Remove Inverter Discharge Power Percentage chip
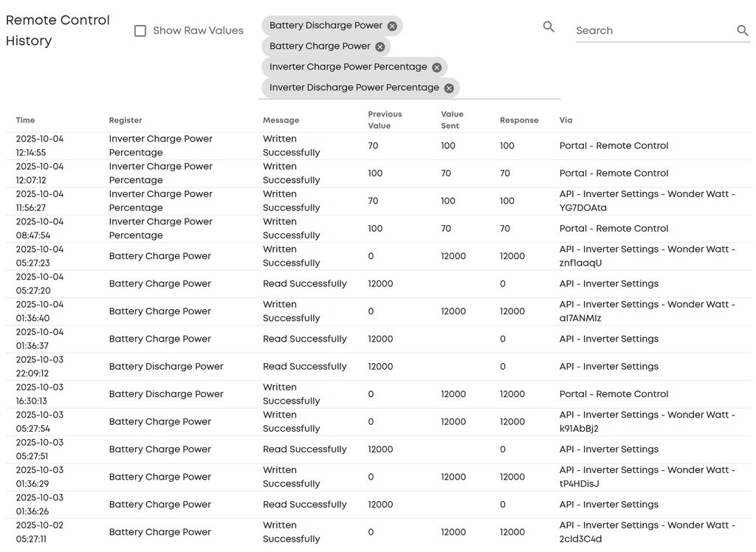This screenshot has width=756, height=552. pos(449,88)
